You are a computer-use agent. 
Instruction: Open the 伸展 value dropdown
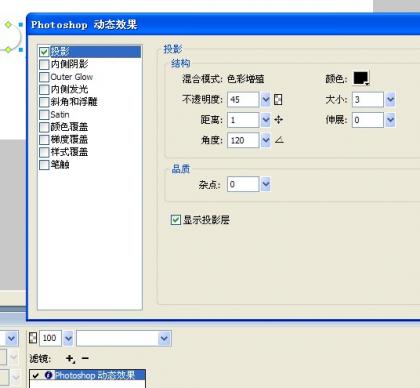click(390, 120)
